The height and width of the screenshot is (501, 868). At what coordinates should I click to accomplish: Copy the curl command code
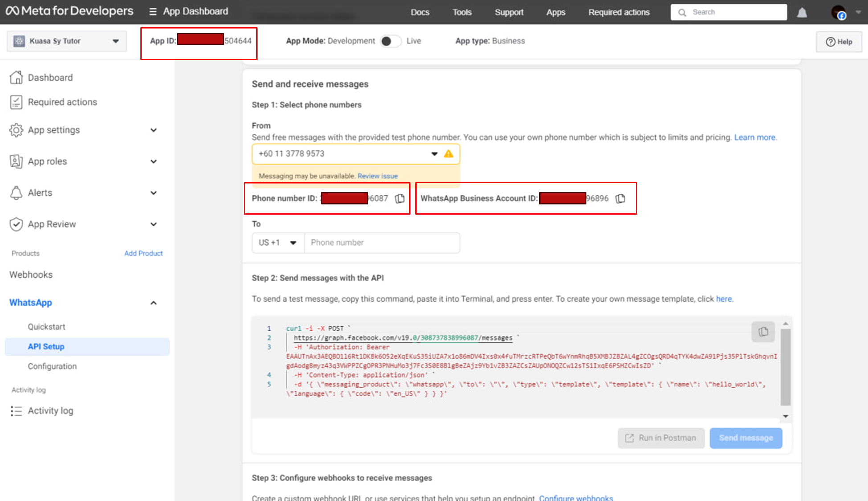click(763, 332)
